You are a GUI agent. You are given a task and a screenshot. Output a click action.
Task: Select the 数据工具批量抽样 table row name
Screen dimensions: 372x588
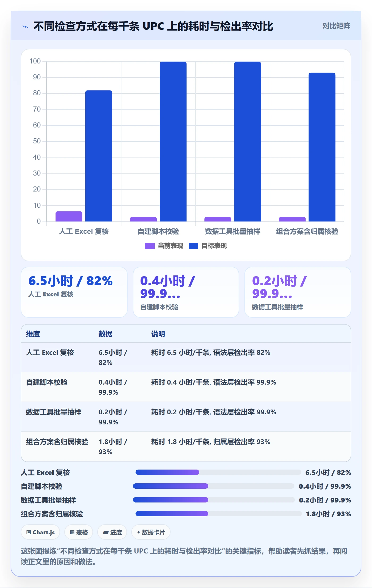click(54, 412)
